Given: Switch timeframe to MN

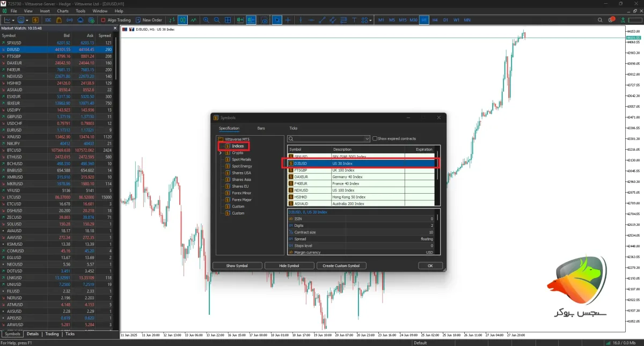Looking at the screenshot, I should coord(467,20).
